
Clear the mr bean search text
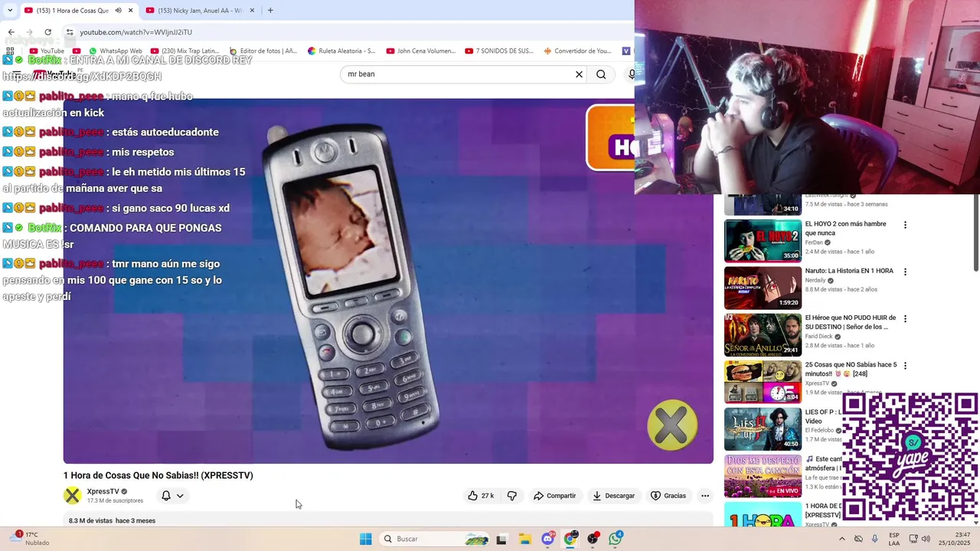coord(579,74)
